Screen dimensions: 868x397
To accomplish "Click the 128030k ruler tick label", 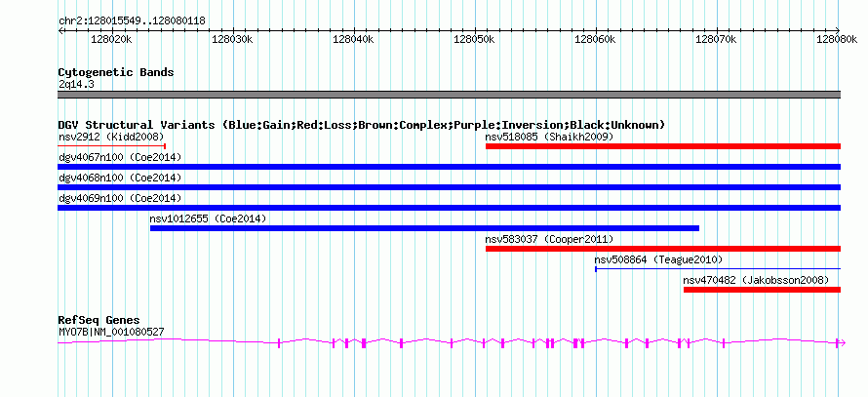I will pos(232,39).
